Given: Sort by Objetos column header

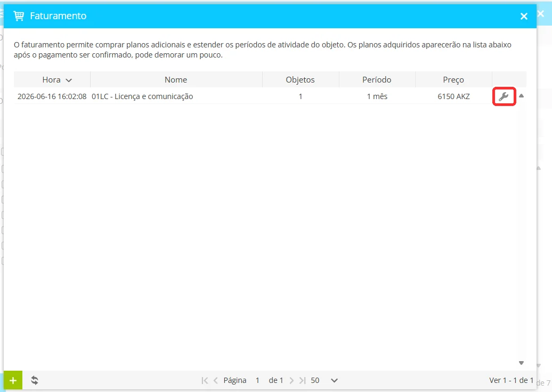Looking at the screenshot, I should (301, 79).
